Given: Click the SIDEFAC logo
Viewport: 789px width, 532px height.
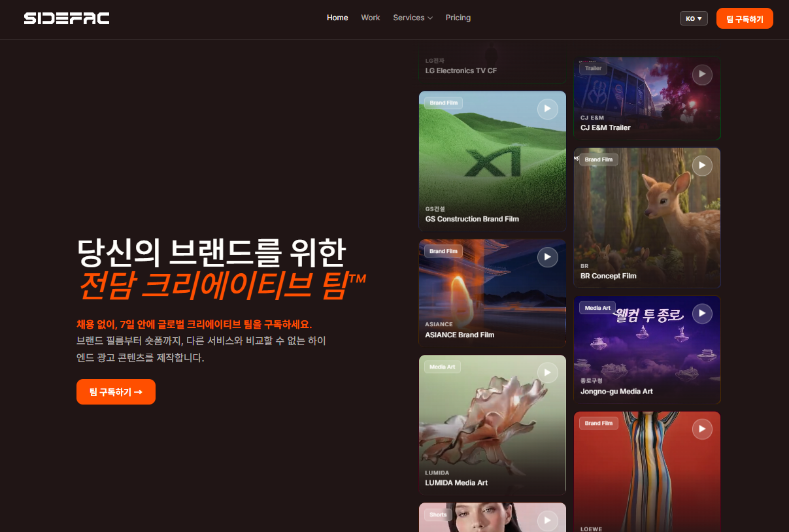Looking at the screenshot, I should 67,18.
